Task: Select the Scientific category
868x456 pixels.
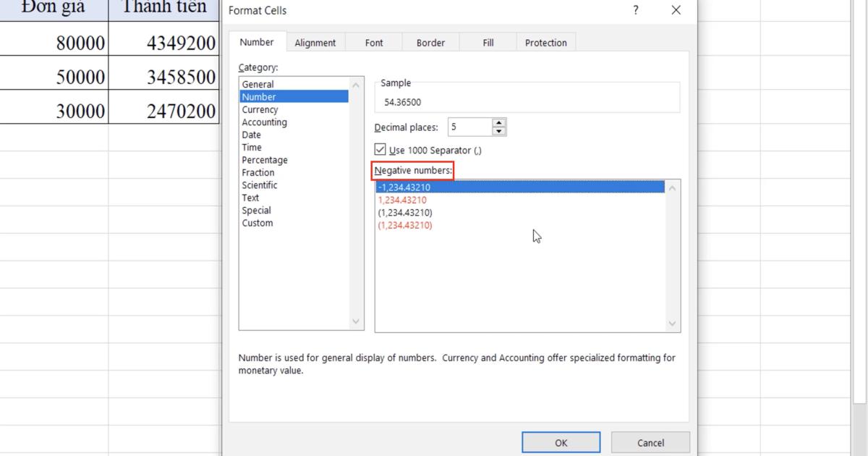Action: coord(260,185)
